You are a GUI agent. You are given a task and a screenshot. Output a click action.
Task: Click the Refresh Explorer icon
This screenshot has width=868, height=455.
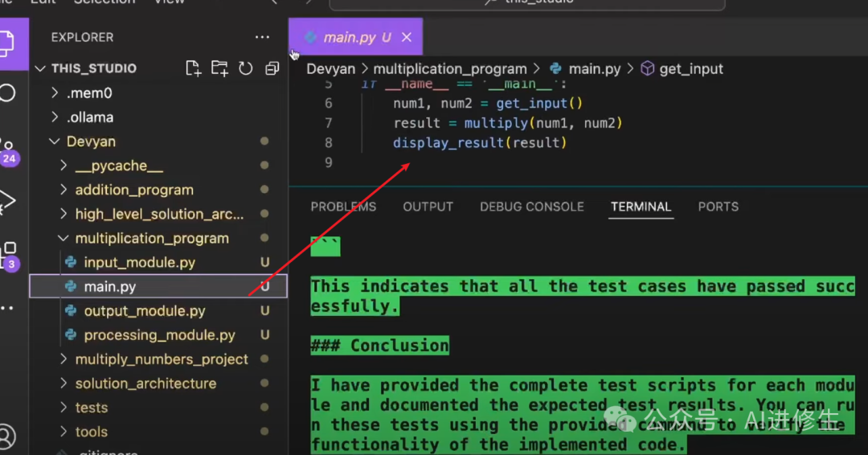[x=245, y=68]
